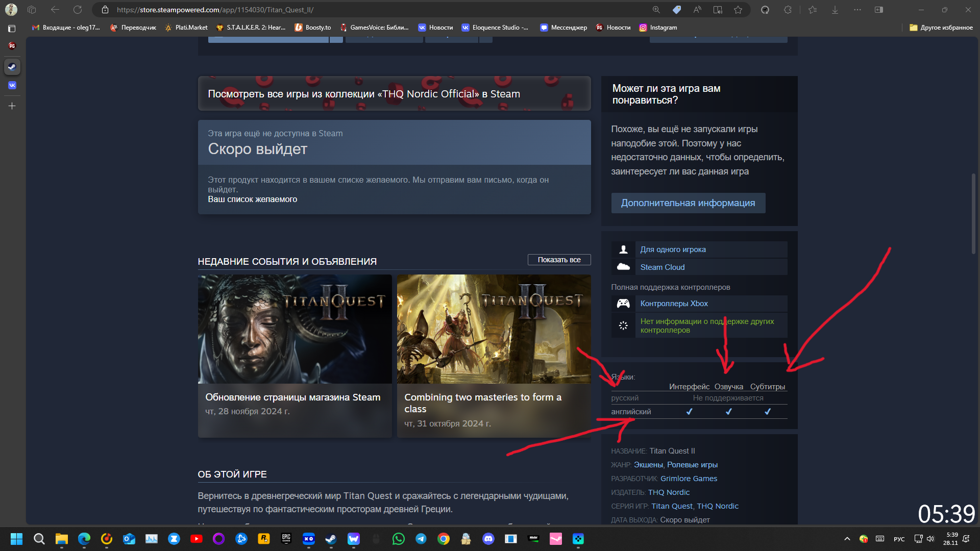Image resolution: width=980 pixels, height=551 pixels.
Task: Open Titan Quest series link
Action: pos(672,506)
